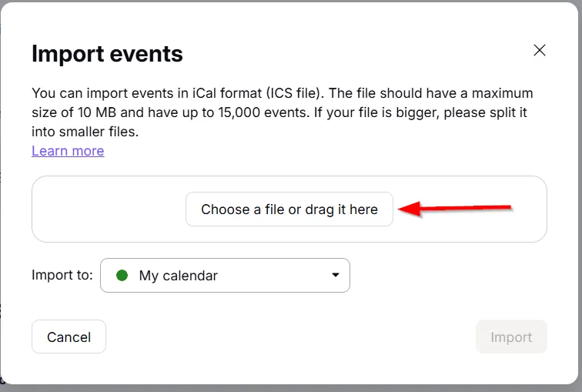Click the "Import to:" label

(x=62, y=275)
